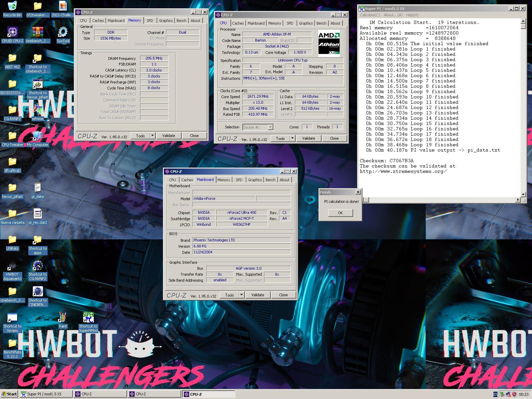Screen dimensions: 532x399
Task: Open About...(A) menu in Super PI
Action: coord(393,15)
